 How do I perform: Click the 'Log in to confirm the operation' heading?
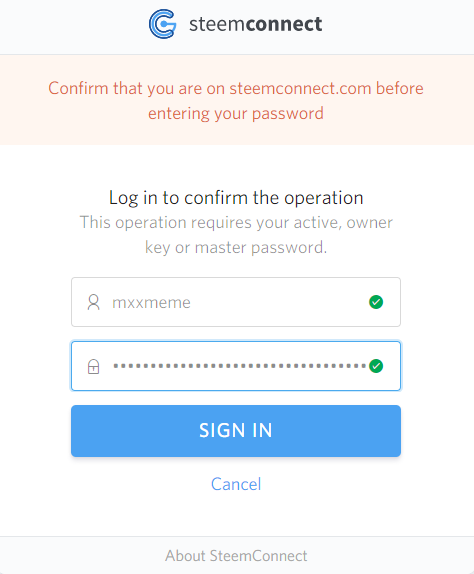tap(236, 198)
